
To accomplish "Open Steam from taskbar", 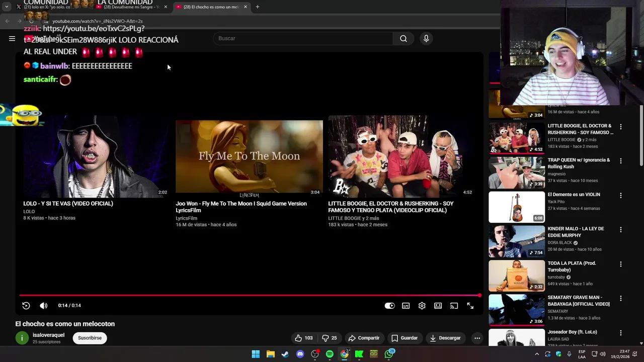I will (x=285, y=354).
